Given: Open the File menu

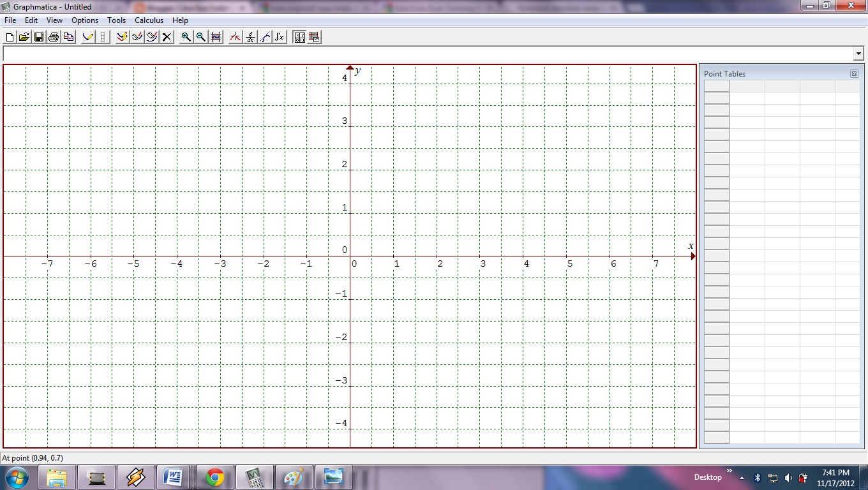Looking at the screenshot, I should pyautogui.click(x=10, y=20).
